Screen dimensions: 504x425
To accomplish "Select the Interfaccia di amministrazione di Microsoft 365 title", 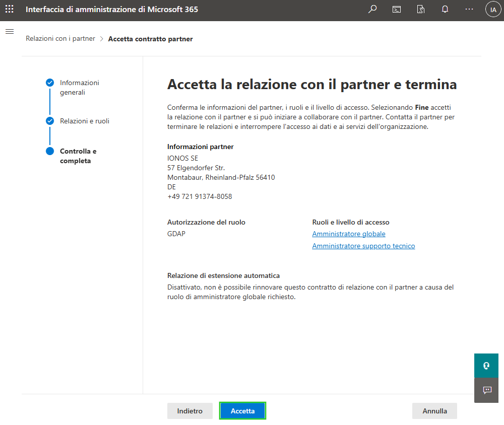I will [112, 10].
